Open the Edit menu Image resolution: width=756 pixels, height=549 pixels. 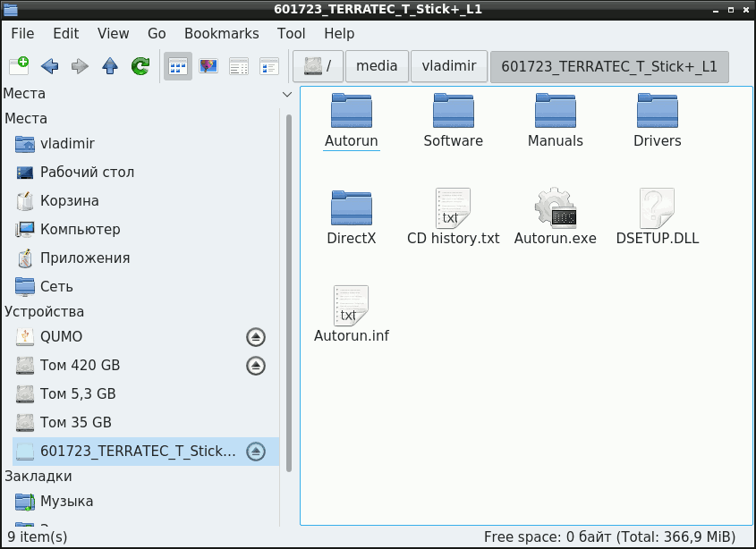click(65, 33)
